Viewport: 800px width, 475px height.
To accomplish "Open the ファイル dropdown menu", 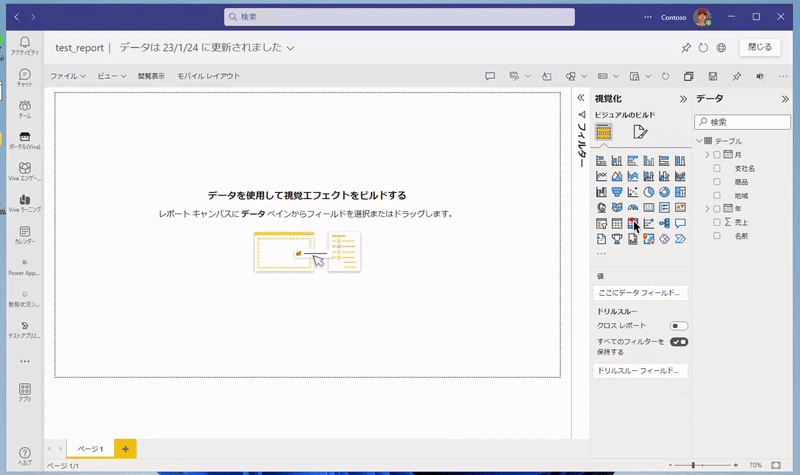I will coord(68,76).
